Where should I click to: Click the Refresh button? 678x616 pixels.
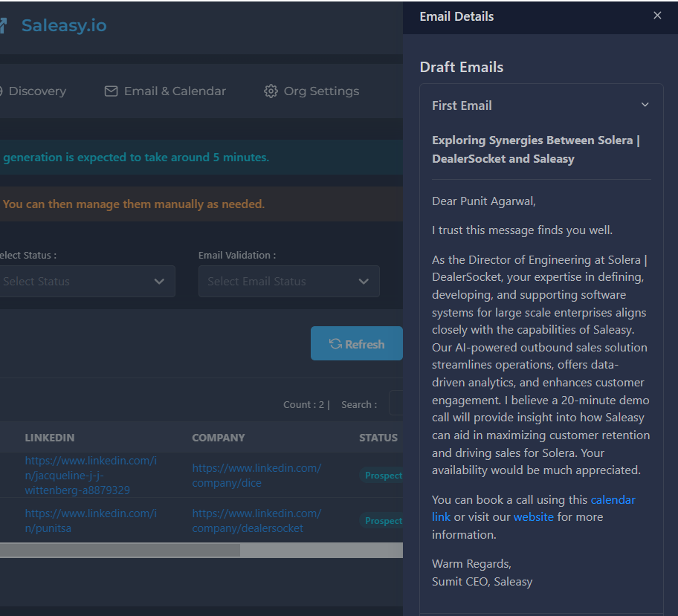coord(357,343)
